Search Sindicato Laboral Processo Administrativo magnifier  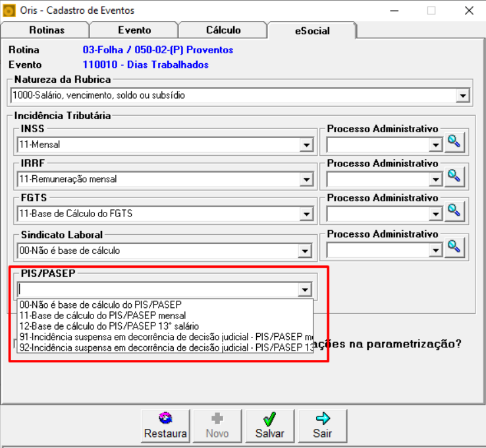[x=454, y=248]
